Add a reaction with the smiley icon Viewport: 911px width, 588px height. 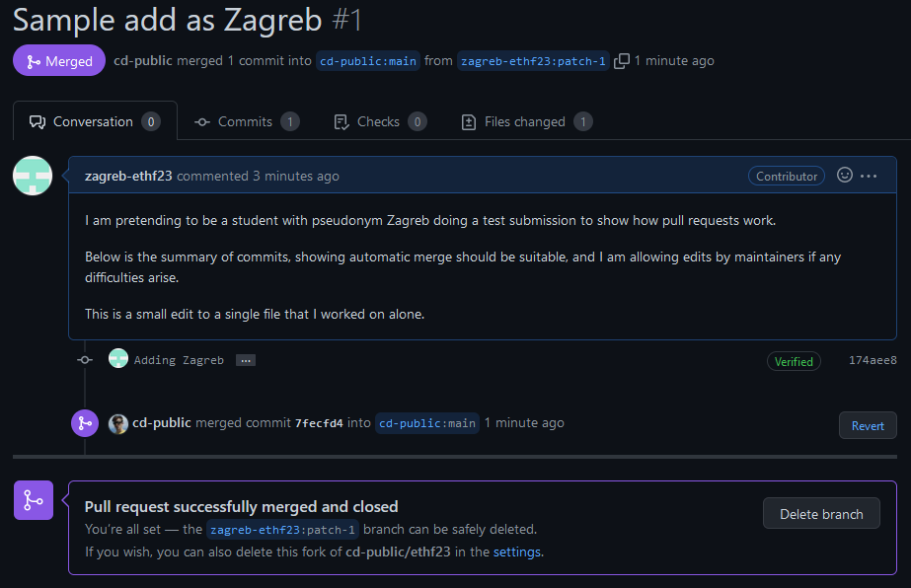(844, 176)
